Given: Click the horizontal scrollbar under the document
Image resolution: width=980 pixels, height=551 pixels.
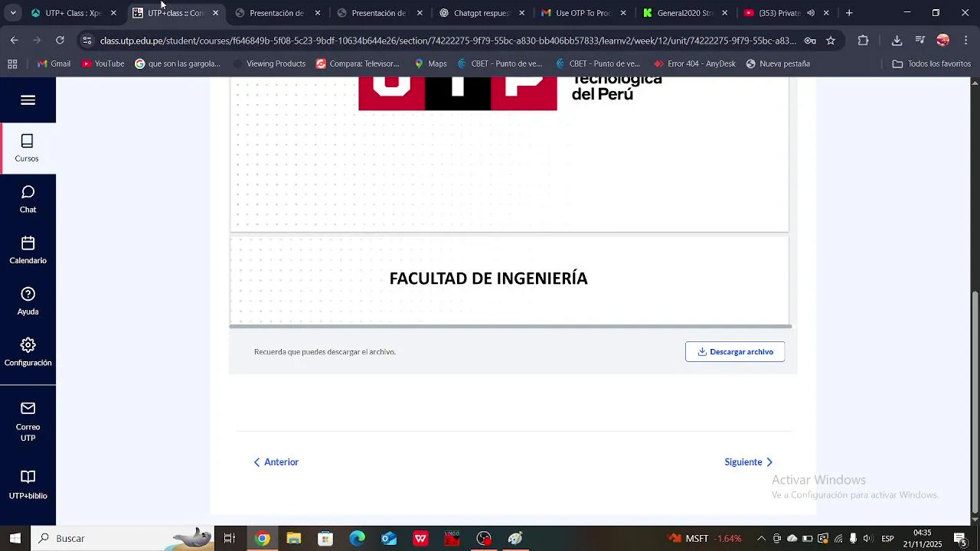Looking at the screenshot, I should click(510, 327).
